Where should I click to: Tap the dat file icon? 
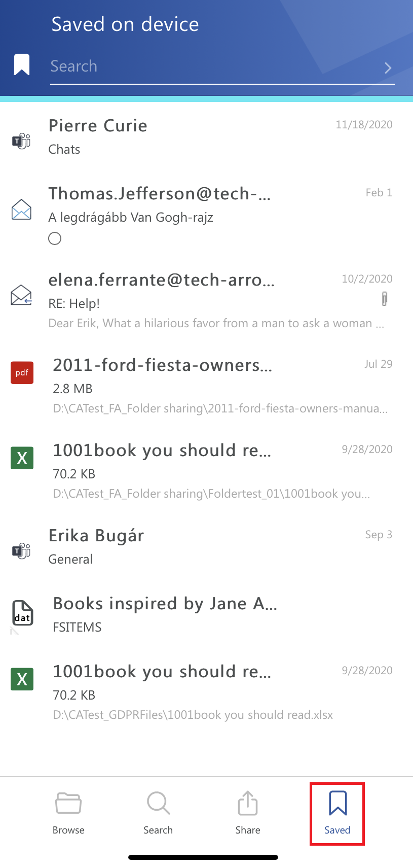[22, 613]
